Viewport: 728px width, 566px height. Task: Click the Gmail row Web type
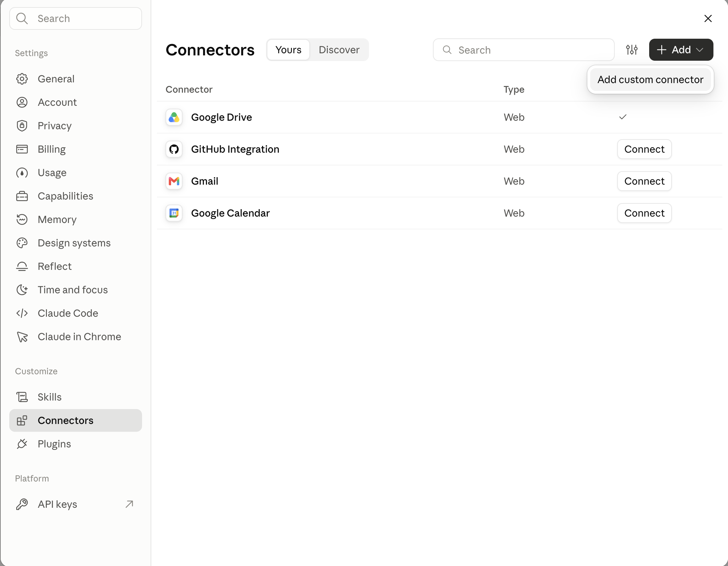(x=514, y=181)
